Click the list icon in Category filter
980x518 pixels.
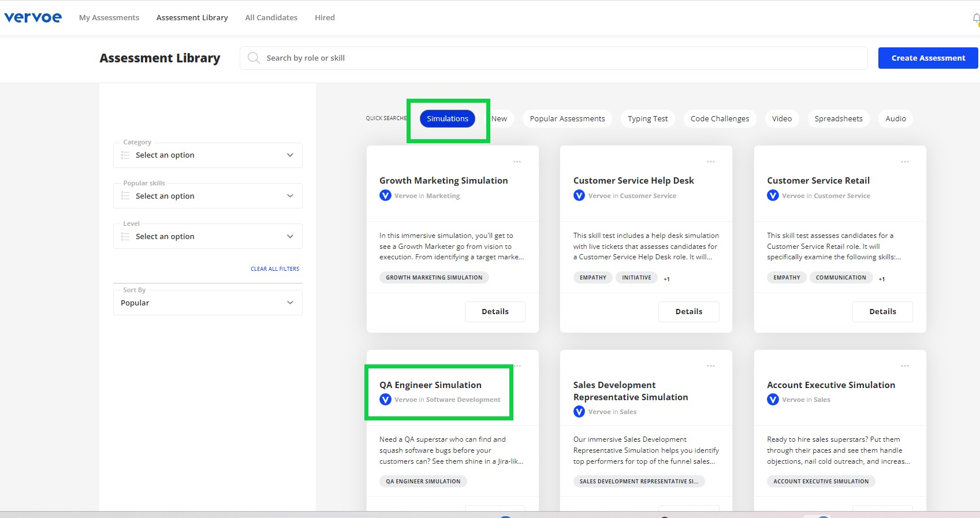point(125,155)
